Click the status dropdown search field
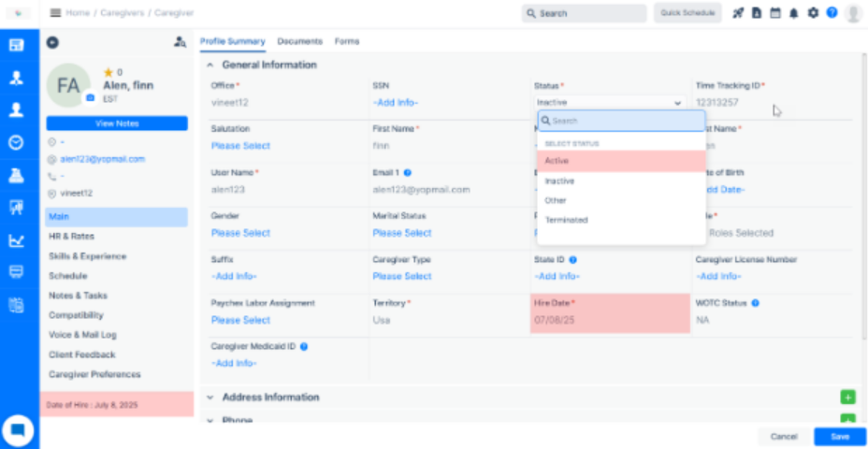 tap(622, 121)
